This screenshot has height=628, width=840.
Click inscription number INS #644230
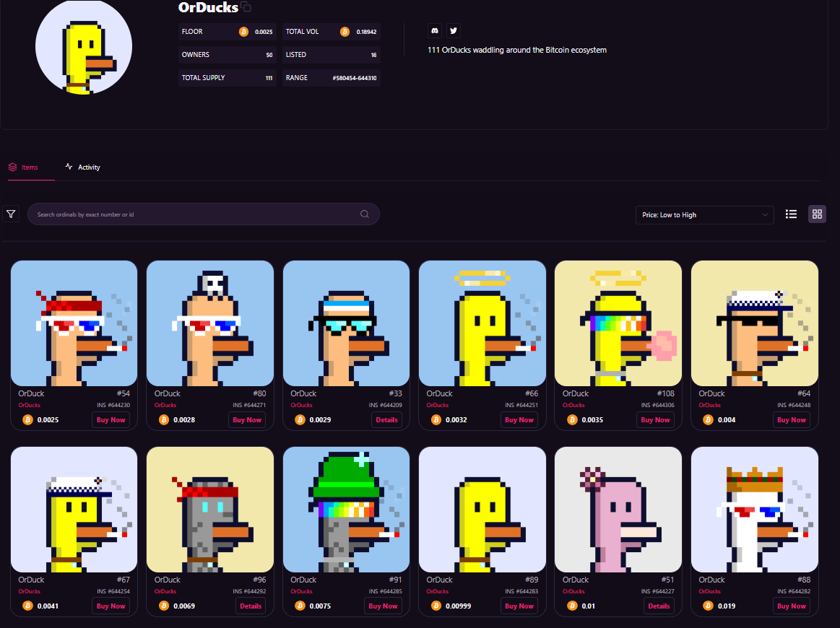point(113,405)
